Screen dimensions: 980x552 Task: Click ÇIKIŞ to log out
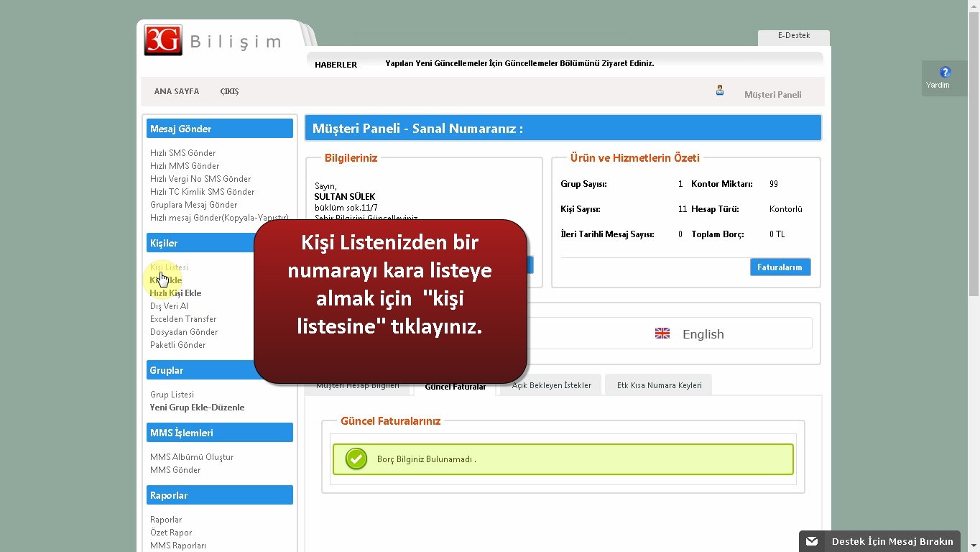(x=229, y=92)
